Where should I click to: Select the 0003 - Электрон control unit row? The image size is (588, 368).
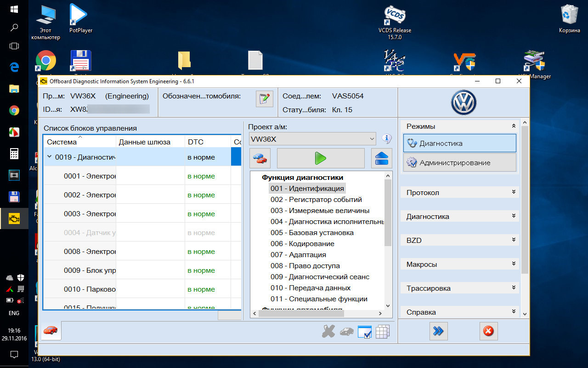point(142,213)
